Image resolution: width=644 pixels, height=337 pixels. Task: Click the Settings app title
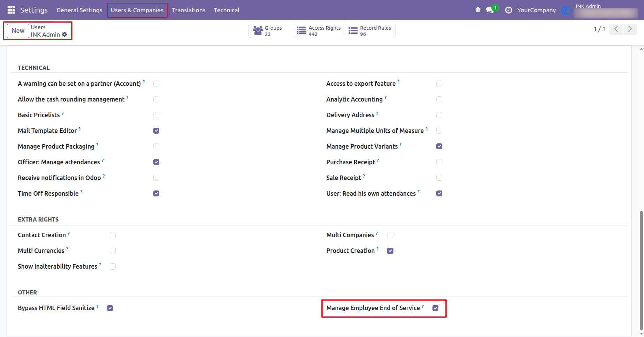pos(34,10)
